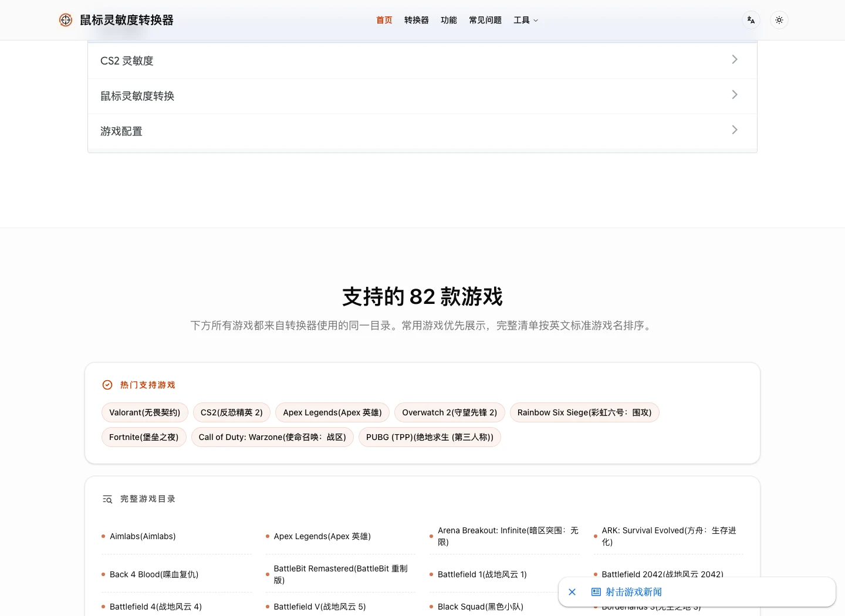This screenshot has height=616, width=845.
Task: Open BattleBit Remastered catalog entry
Action: click(x=340, y=574)
